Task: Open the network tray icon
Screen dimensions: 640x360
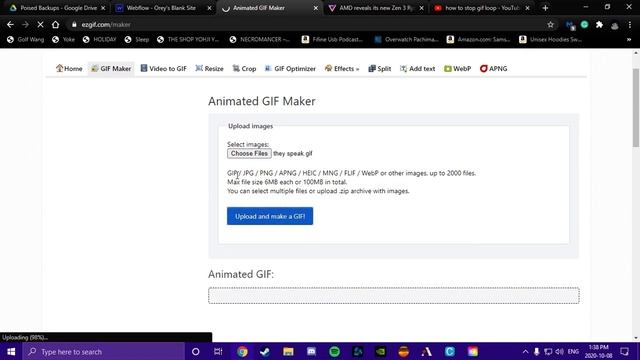Action: [548, 351]
